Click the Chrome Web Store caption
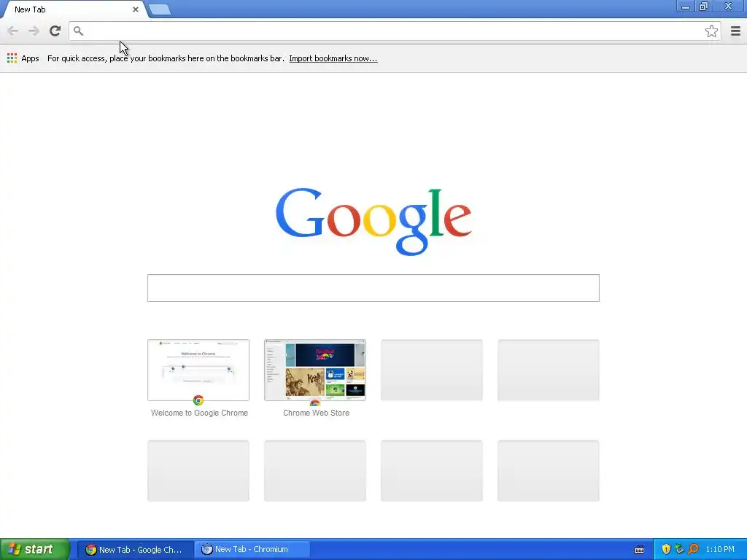This screenshot has width=747, height=560. pos(316,413)
